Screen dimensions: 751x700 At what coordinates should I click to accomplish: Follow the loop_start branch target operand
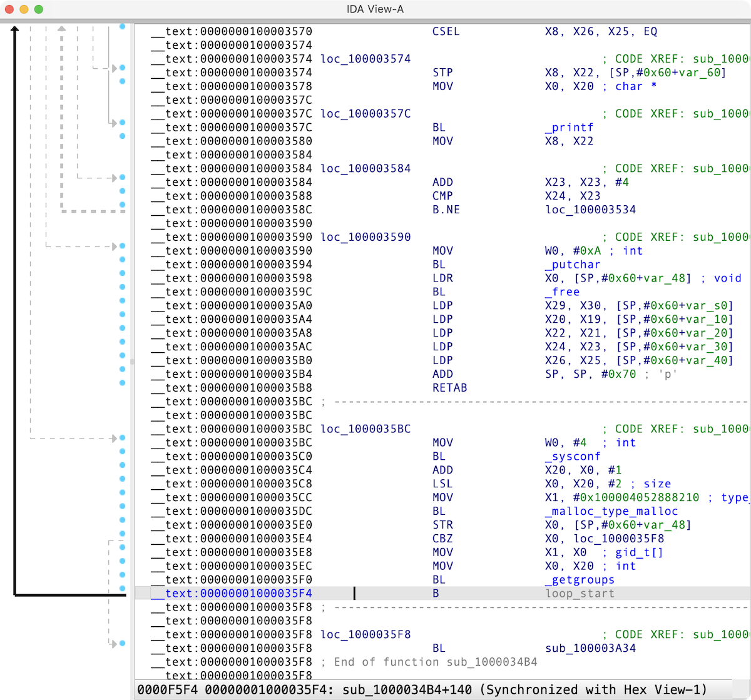point(580,594)
